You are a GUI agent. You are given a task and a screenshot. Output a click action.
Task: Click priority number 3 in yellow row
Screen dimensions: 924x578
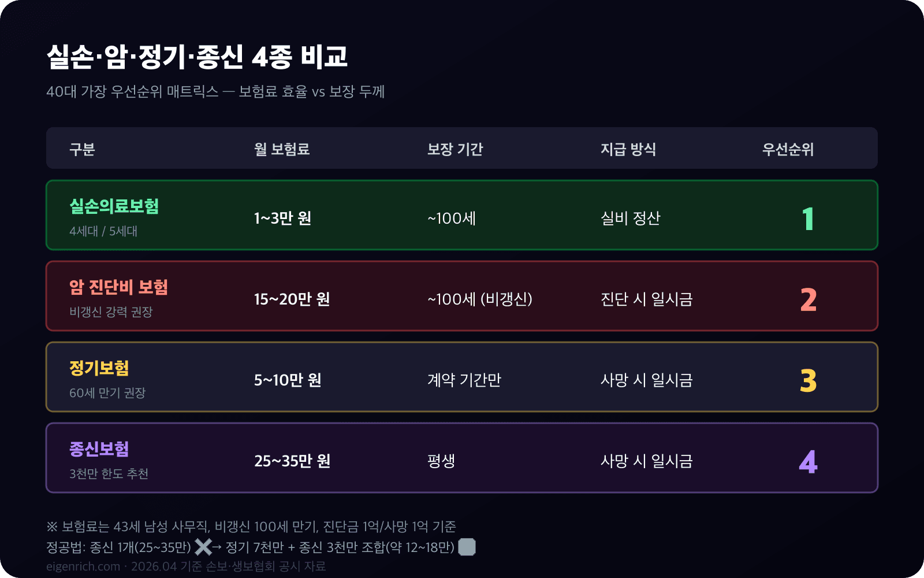point(808,381)
